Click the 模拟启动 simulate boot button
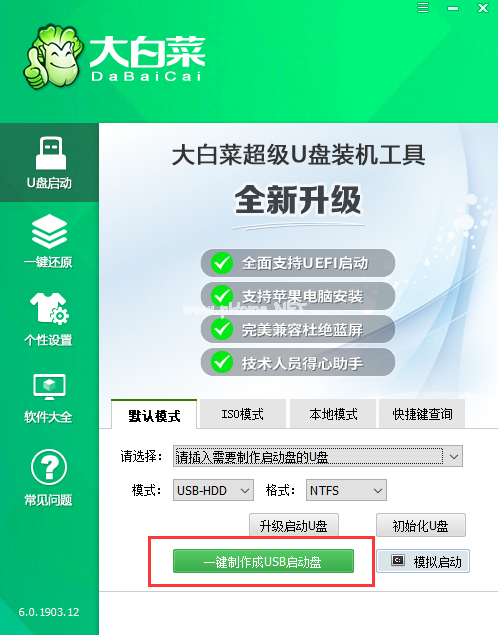 [423, 561]
